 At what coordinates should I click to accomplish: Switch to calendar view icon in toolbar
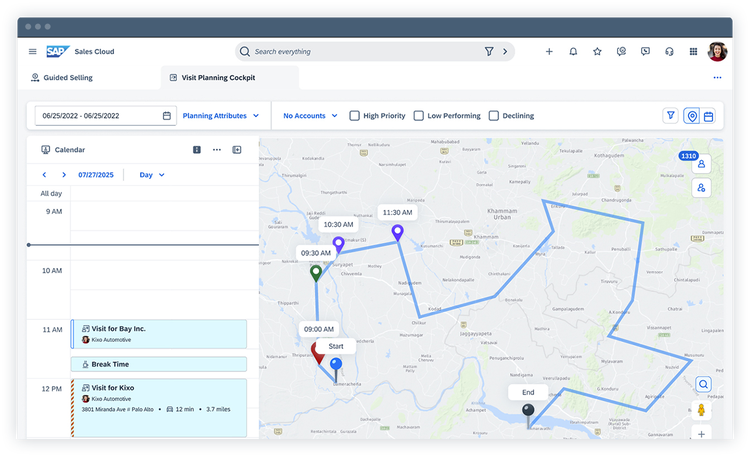click(x=708, y=116)
